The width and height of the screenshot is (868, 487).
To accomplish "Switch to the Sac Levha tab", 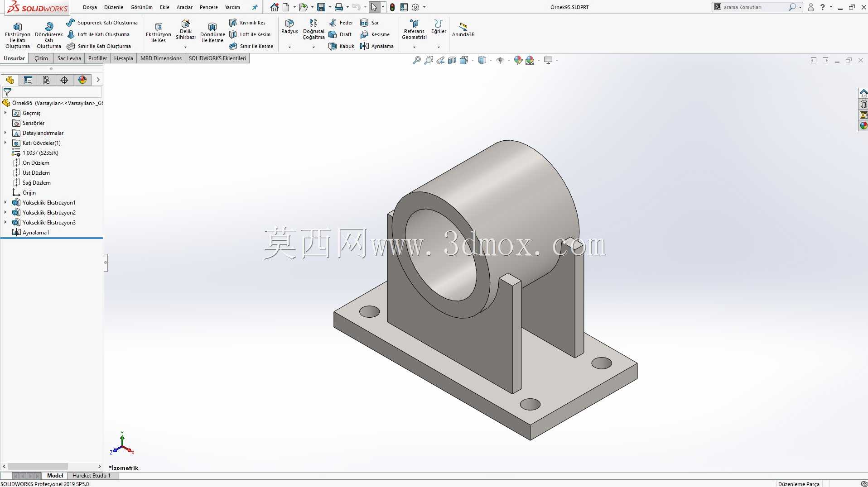I will click(69, 58).
